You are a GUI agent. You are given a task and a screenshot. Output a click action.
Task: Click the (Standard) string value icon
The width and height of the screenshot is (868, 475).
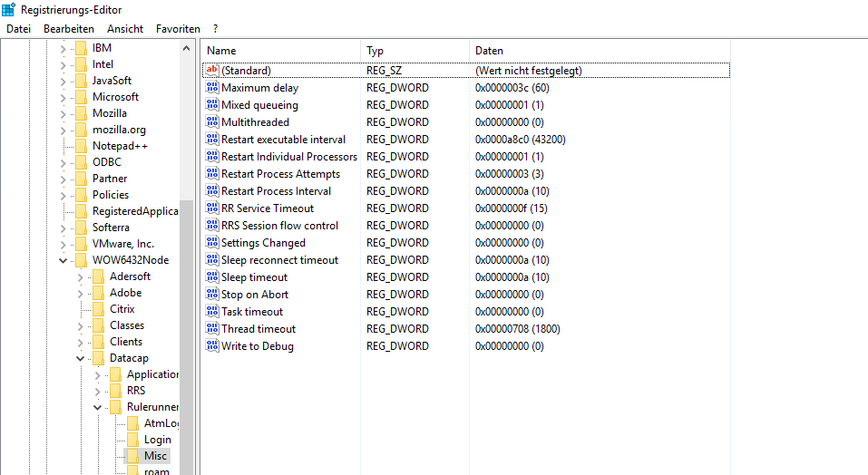[x=211, y=70]
